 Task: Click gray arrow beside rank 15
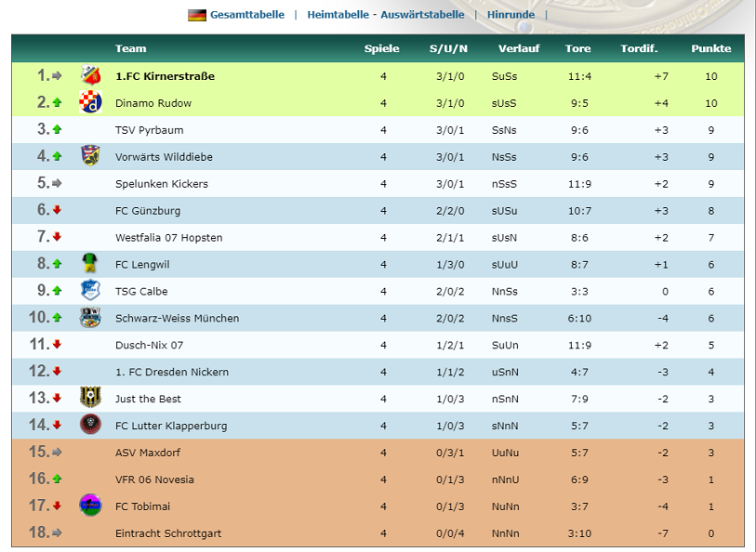[57, 453]
